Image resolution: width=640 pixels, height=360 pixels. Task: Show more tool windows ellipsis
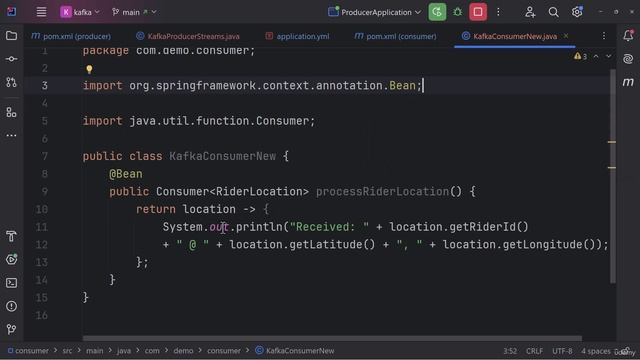[11, 135]
